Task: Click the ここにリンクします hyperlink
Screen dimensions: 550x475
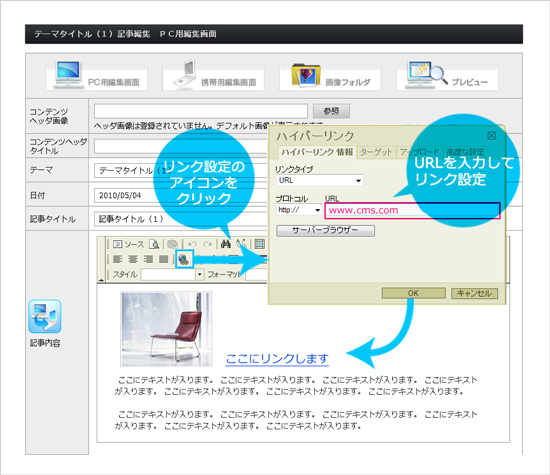Action: click(277, 359)
